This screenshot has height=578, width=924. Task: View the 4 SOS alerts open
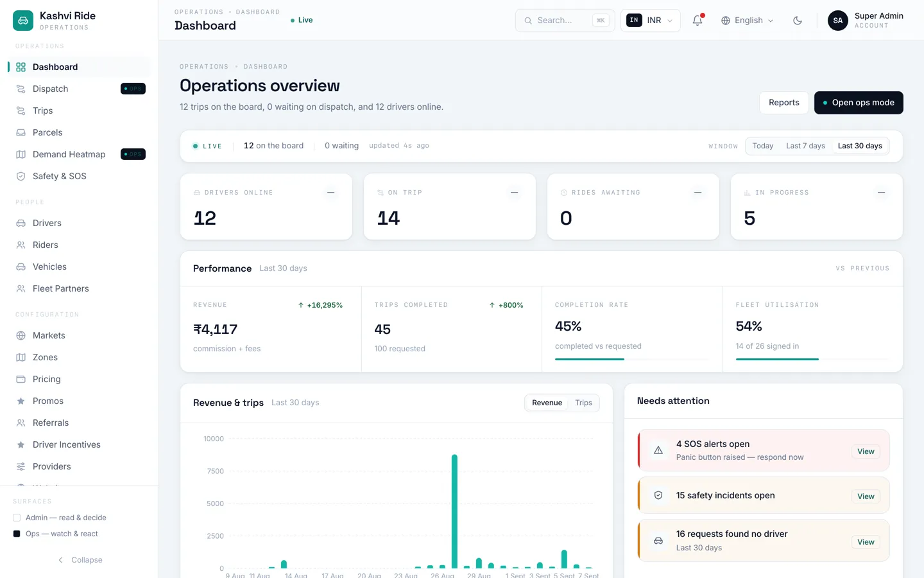pyautogui.click(x=866, y=451)
